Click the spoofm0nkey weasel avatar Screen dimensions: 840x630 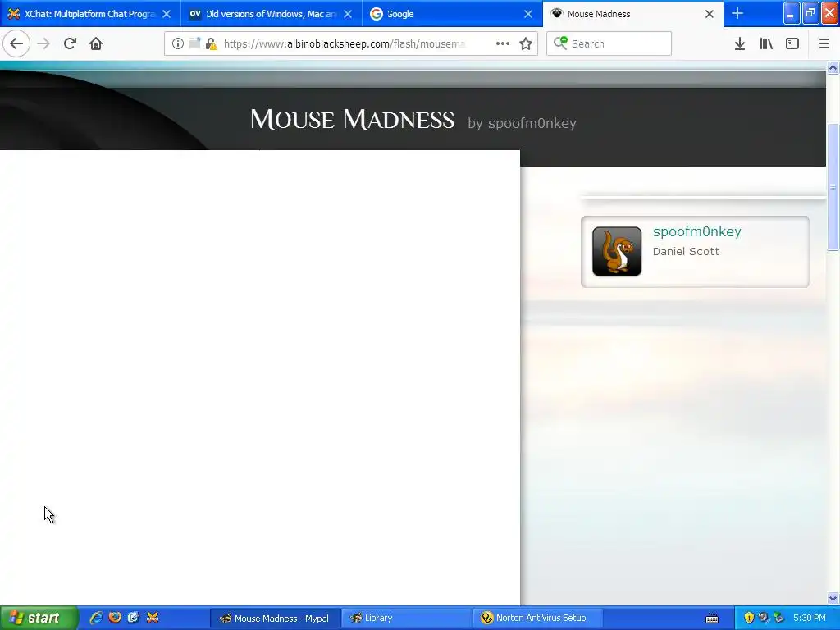[617, 251]
